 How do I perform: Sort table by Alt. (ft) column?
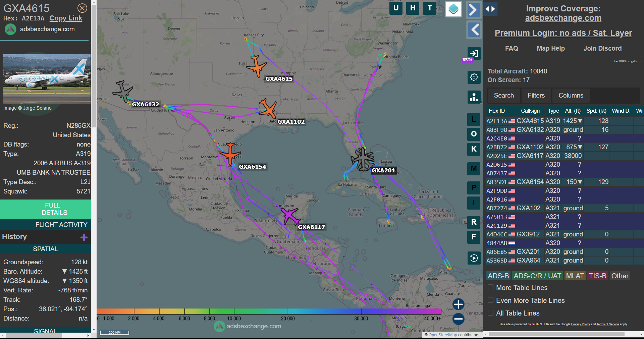click(x=573, y=111)
